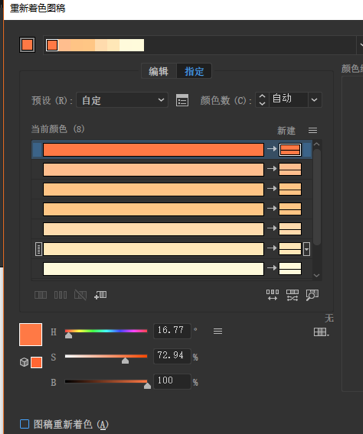This screenshot has width=363, height=434.
Task: Enable the 图稿重新着色 checkbox
Action: pyautogui.click(x=25, y=424)
